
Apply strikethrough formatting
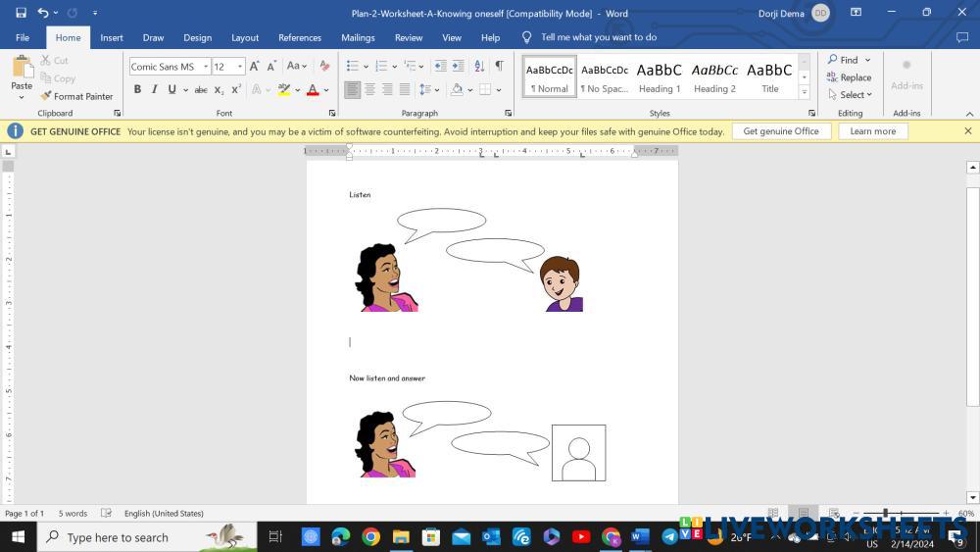(201, 89)
